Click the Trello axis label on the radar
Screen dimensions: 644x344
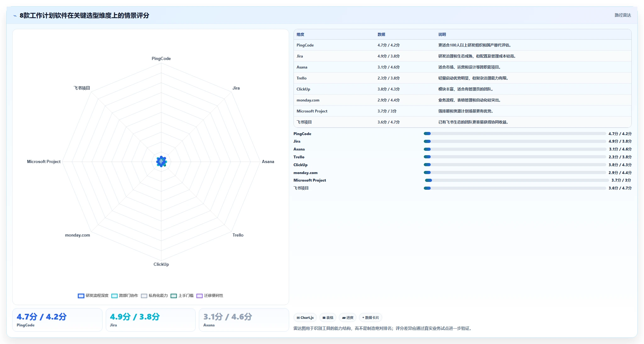tap(238, 235)
